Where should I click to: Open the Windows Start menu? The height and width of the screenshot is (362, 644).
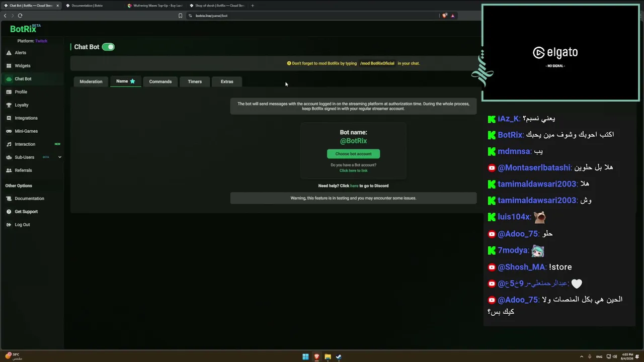305,357
